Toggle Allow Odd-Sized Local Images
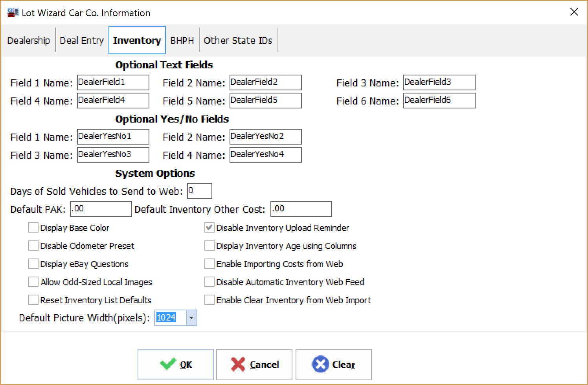Viewport: 588px width, 385px height. 33,282
